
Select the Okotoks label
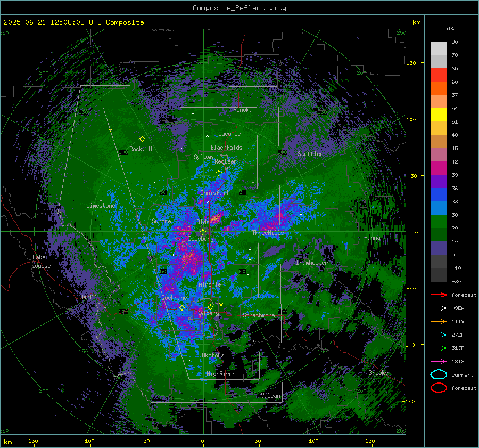(x=213, y=355)
